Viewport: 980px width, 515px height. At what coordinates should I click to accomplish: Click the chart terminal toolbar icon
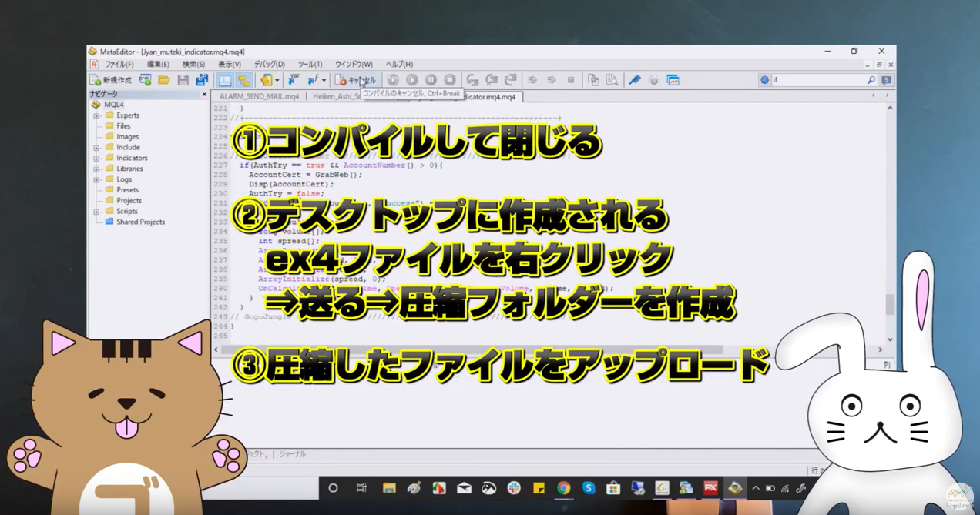pos(673,80)
